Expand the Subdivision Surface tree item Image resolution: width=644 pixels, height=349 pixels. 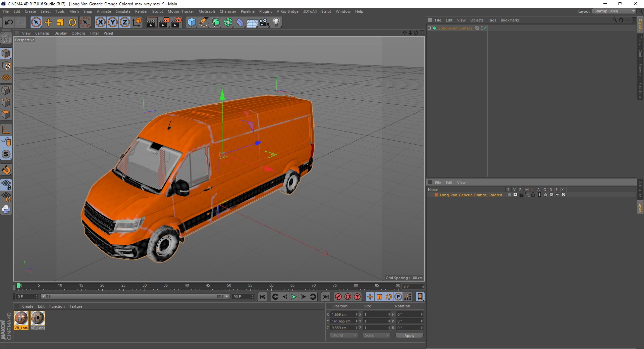point(429,28)
